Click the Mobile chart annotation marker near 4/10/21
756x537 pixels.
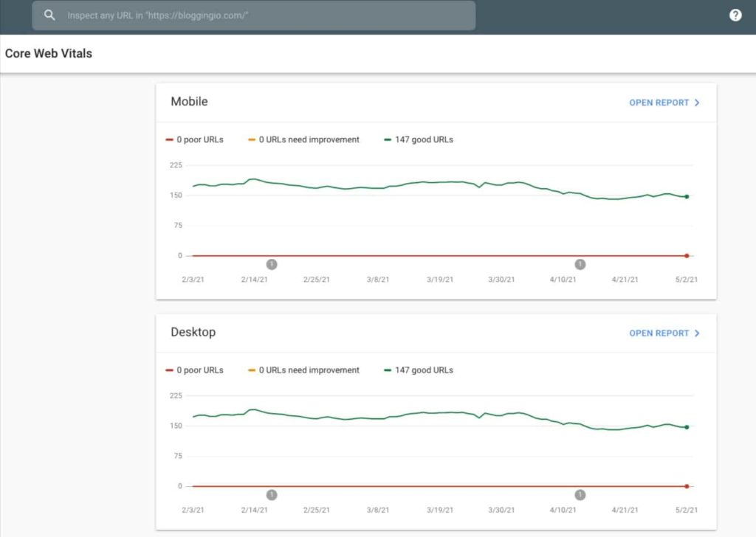tap(580, 264)
